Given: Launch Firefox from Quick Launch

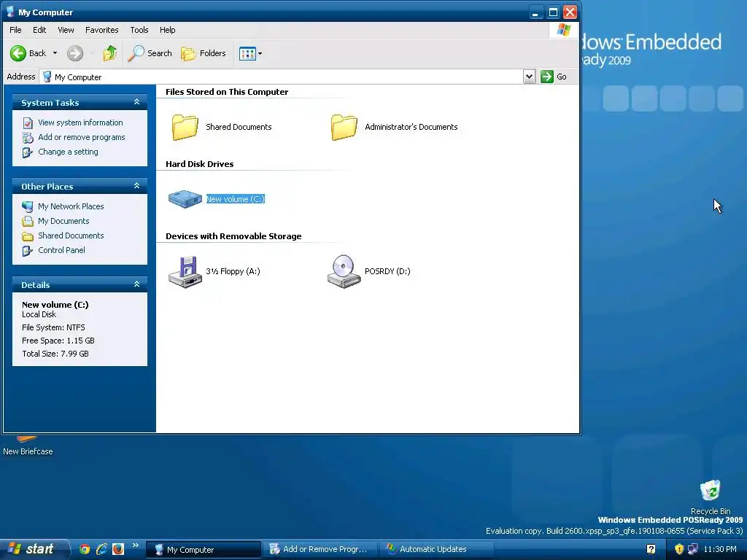Looking at the screenshot, I should [x=118, y=549].
